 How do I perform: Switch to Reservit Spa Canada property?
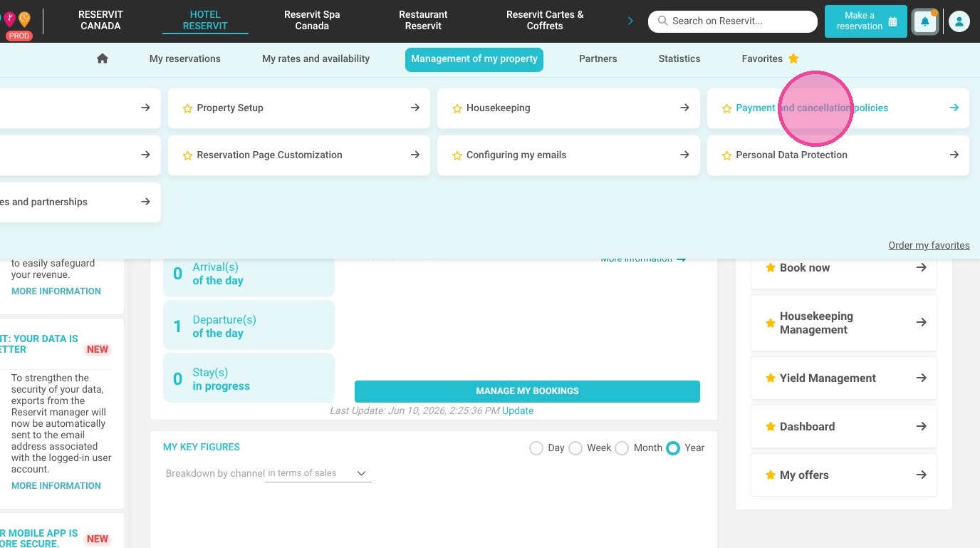[x=312, y=20]
